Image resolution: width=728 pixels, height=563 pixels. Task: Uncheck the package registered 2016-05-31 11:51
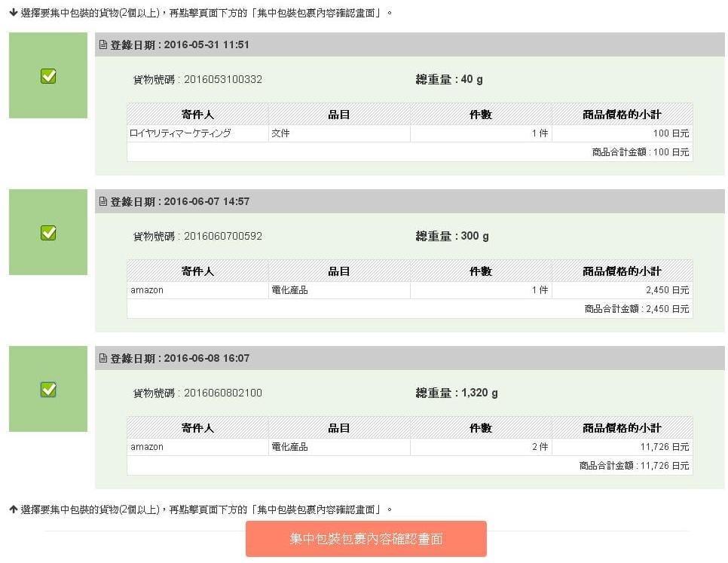[x=48, y=76]
